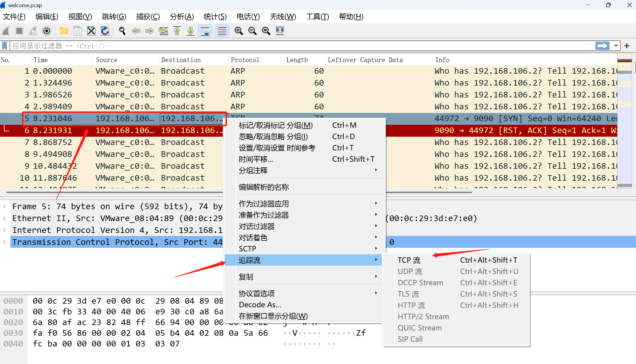Sort by the Length column header
Viewport: 636px width, 364px height.
pyautogui.click(x=305, y=60)
